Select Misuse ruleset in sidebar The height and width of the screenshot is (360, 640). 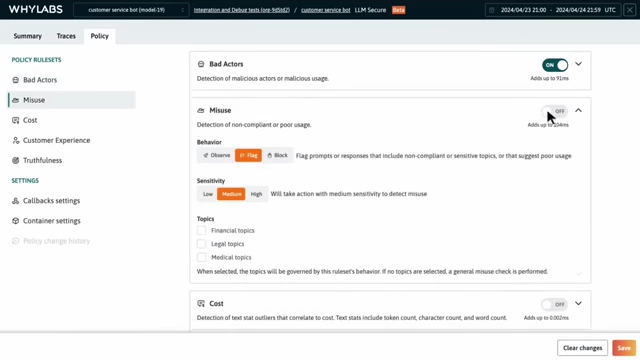[x=72, y=100]
